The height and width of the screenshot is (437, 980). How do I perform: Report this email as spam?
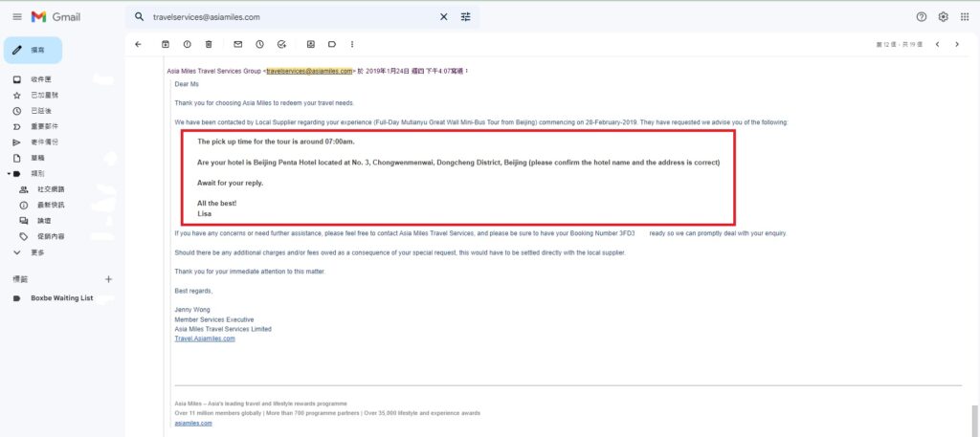pyautogui.click(x=187, y=44)
